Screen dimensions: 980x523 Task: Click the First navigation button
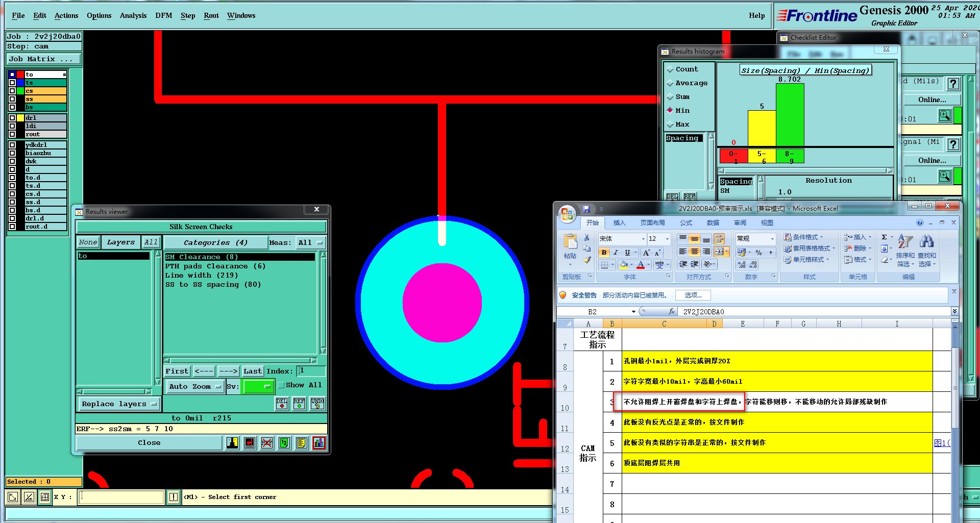tap(177, 371)
